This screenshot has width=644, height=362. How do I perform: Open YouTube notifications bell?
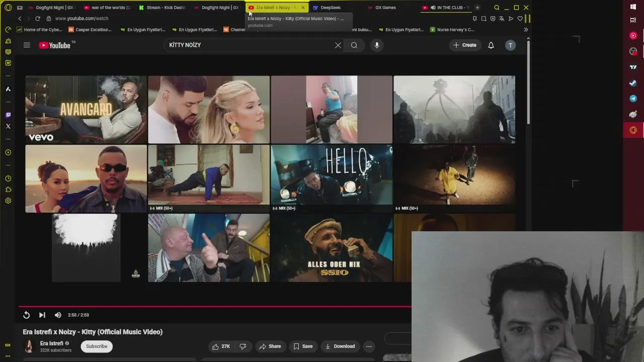click(x=491, y=45)
